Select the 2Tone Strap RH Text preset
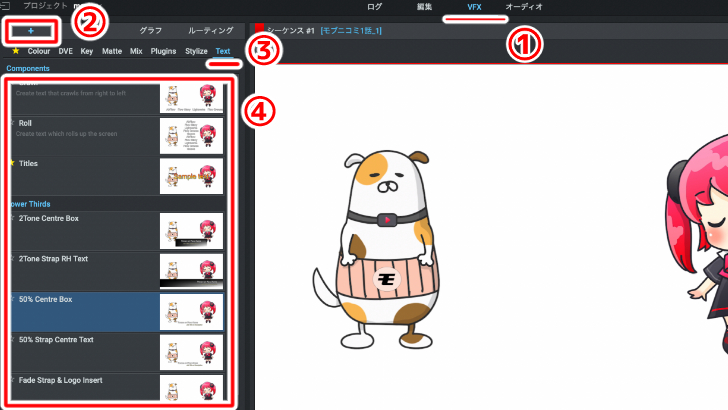The height and width of the screenshot is (410, 728). click(x=118, y=271)
